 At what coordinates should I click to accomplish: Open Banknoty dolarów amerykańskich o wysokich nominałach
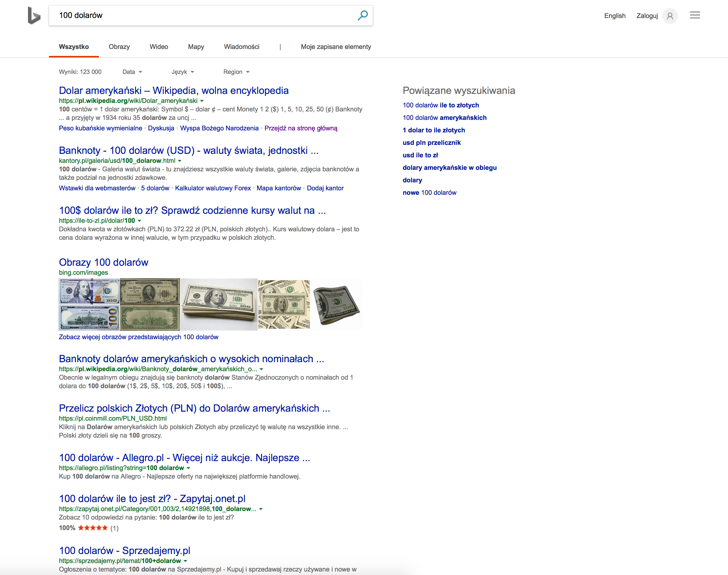192,358
